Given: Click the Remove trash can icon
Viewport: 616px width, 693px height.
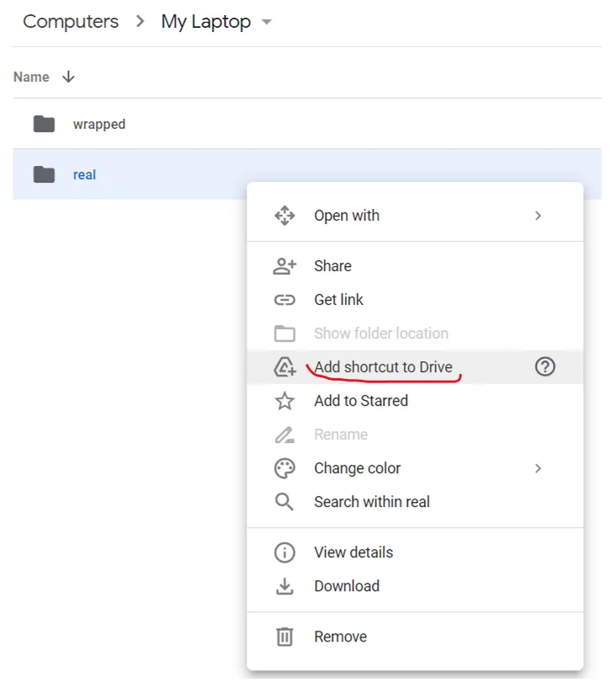Looking at the screenshot, I should click(285, 637).
